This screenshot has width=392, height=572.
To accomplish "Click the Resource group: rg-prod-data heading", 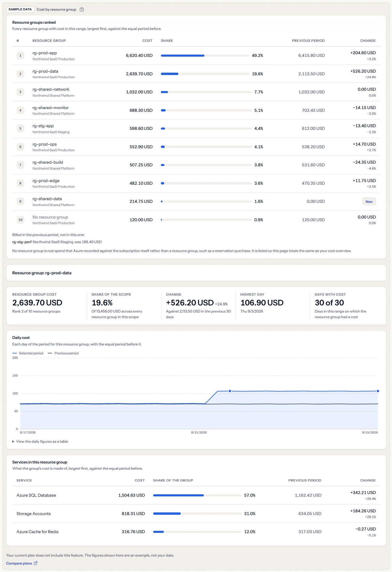I will click(x=42, y=273).
